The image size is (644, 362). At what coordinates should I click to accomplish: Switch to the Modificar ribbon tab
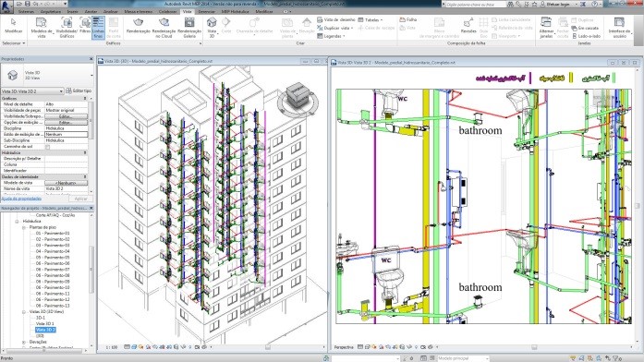[x=263, y=11]
